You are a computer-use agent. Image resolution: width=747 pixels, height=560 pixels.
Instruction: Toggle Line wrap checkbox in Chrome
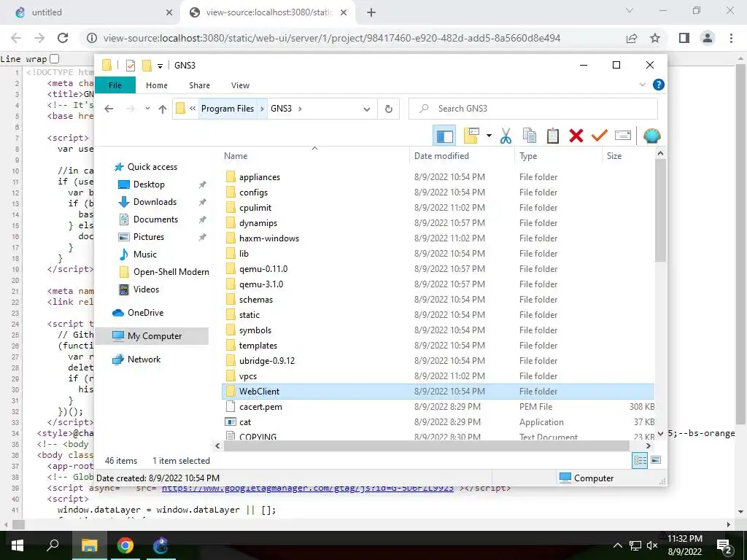pyautogui.click(x=54, y=58)
